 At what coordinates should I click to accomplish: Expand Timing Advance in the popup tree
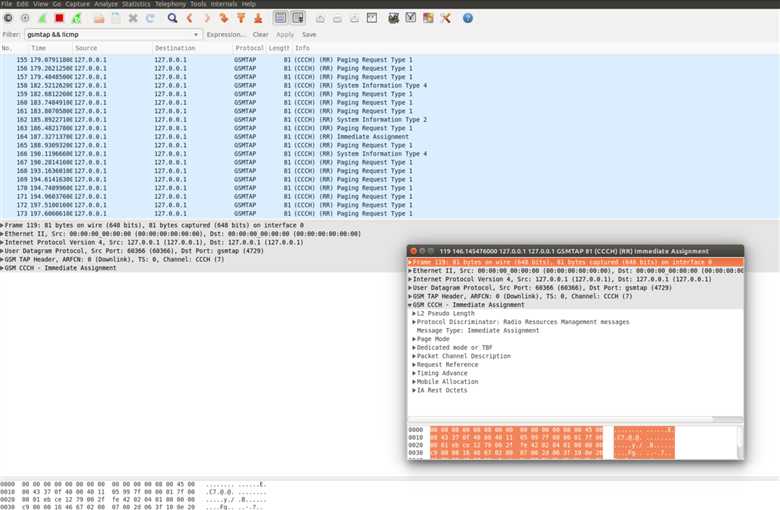tap(414, 372)
